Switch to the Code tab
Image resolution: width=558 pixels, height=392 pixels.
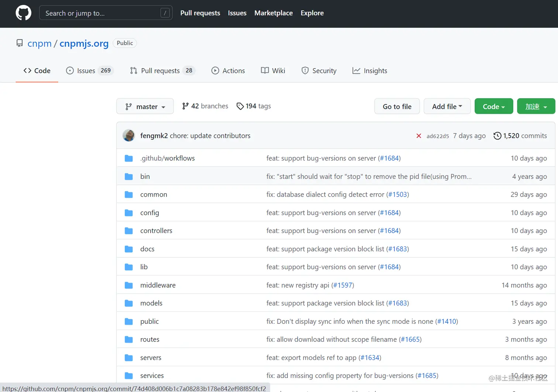37,70
